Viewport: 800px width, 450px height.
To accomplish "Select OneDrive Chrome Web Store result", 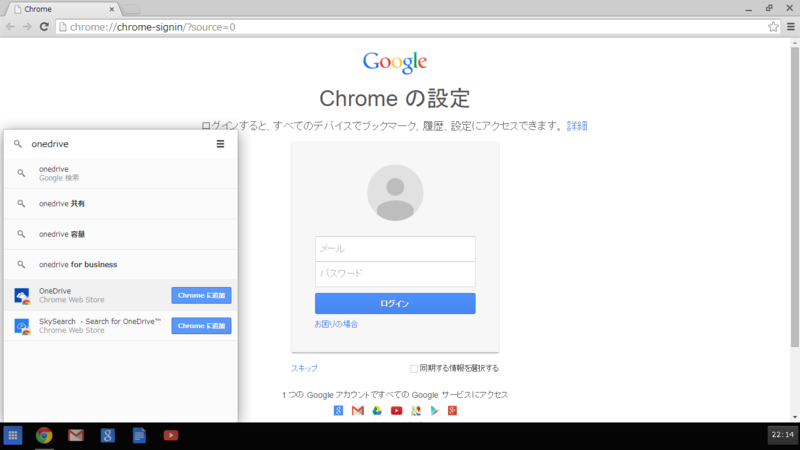I will pyautogui.click(x=120, y=295).
